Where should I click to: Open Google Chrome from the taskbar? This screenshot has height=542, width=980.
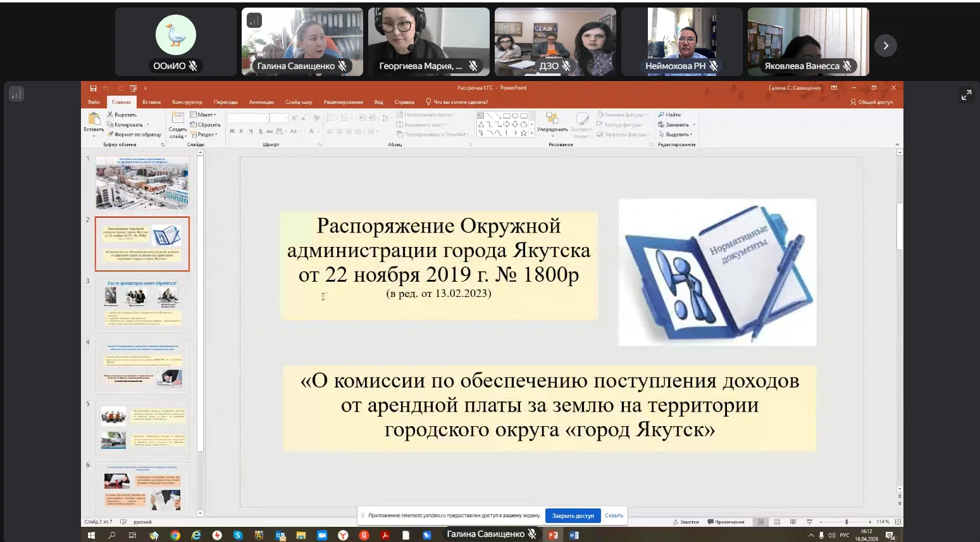coord(175,535)
